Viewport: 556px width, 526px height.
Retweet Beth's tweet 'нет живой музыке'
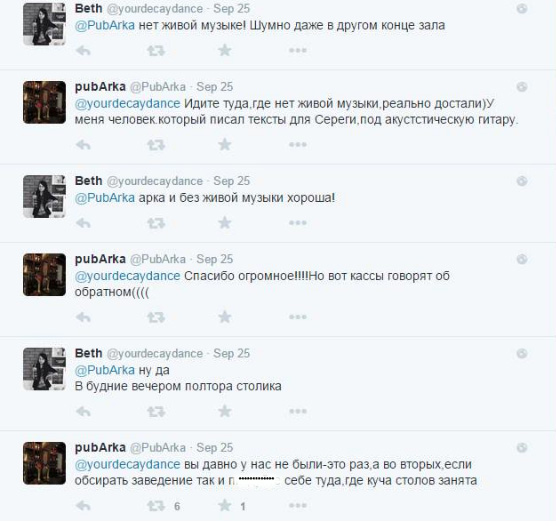tap(156, 51)
